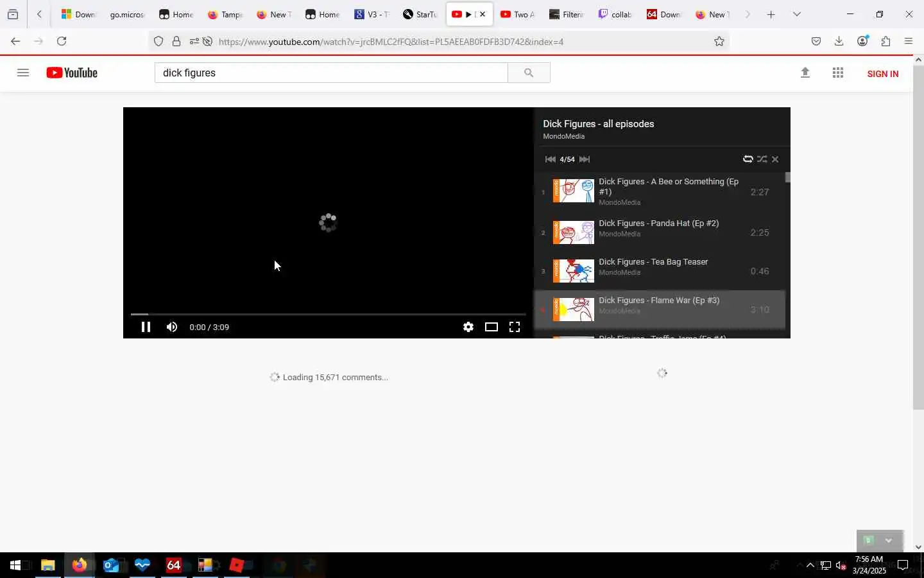Open the Firefox downloads panel
Viewport: 924px width, 578px height.
[x=839, y=42]
